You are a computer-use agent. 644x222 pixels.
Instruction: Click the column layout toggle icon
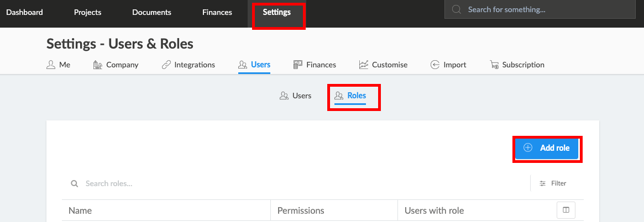pyautogui.click(x=566, y=210)
